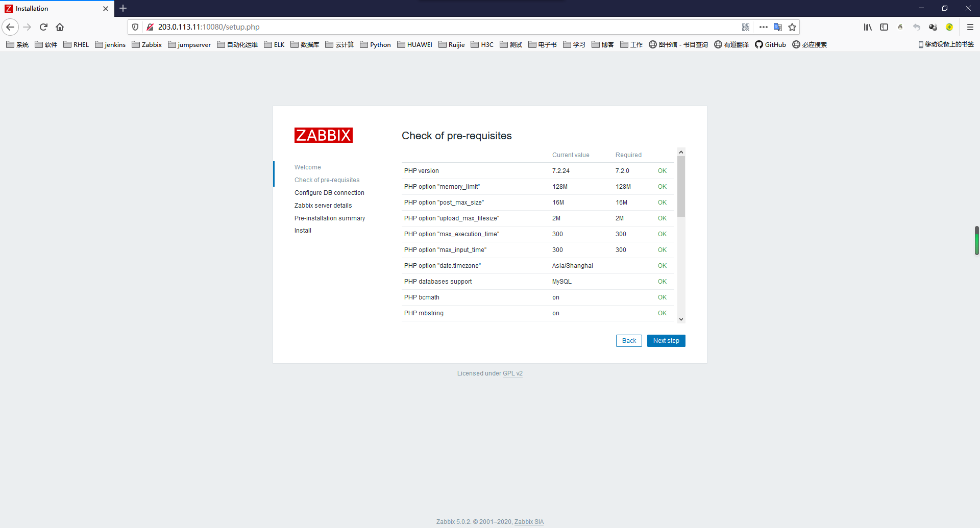Select Configure DB connection step
980x528 pixels.
329,193
